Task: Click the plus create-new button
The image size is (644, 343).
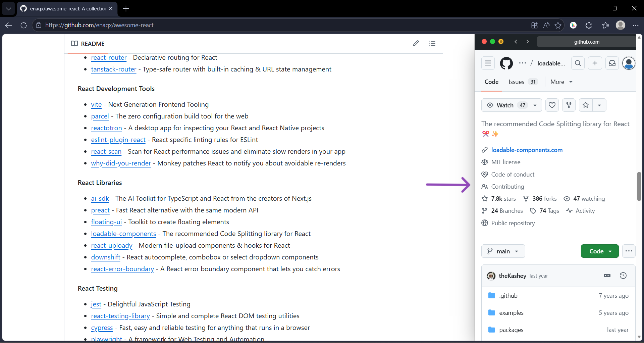Action: pyautogui.click(x=595, y=63)
